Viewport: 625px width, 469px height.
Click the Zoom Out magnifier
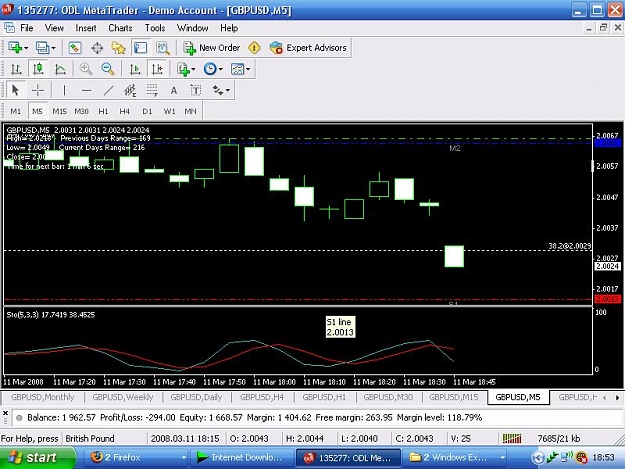(x=107, y=69)
